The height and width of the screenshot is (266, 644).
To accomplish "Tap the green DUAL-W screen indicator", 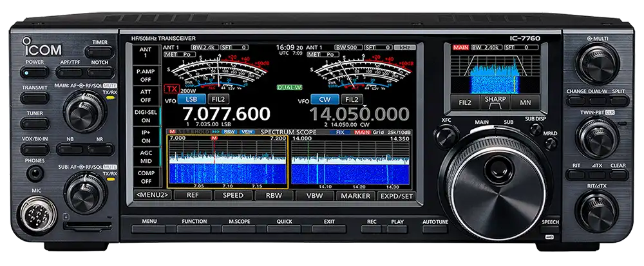I will click(289, 88).
